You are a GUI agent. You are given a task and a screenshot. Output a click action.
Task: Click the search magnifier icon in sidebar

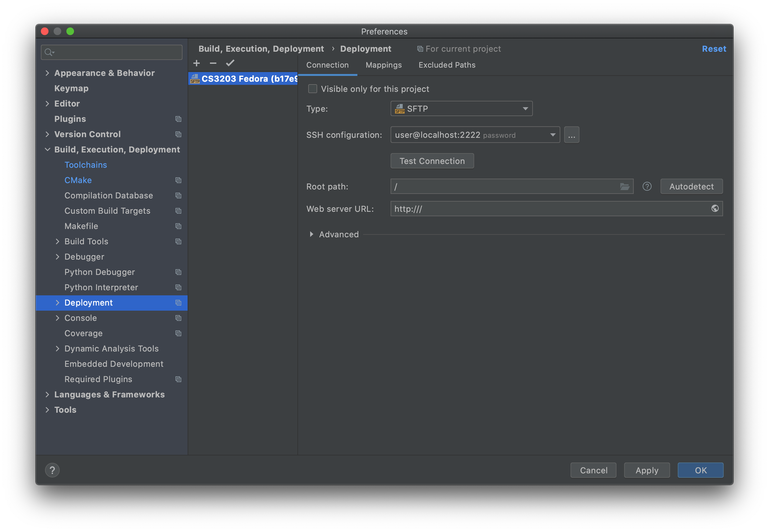point(49,52)
